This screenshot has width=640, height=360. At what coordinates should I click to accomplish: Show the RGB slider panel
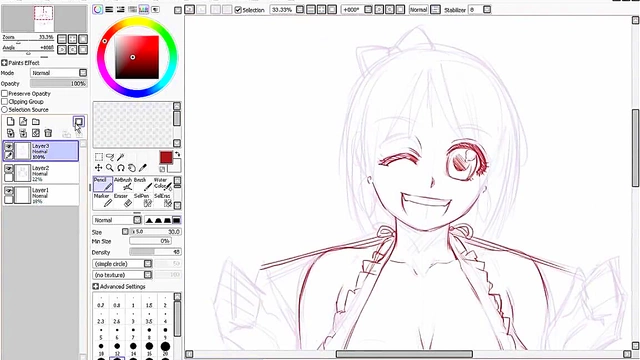[x=109, y=9]
